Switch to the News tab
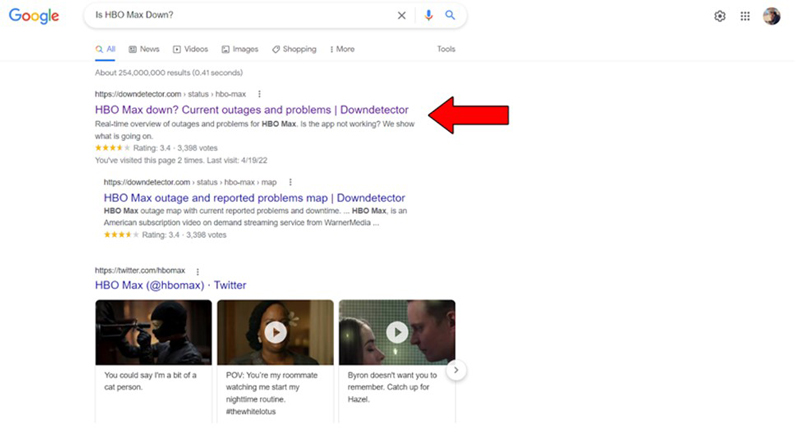 [x=144, y=49]
